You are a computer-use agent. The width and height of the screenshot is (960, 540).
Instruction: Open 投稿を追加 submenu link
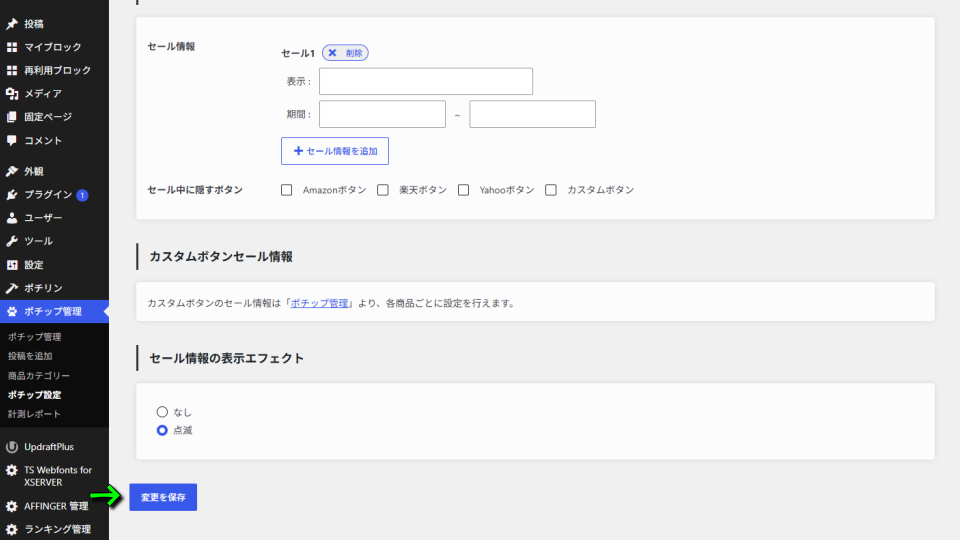pos(30,356)
